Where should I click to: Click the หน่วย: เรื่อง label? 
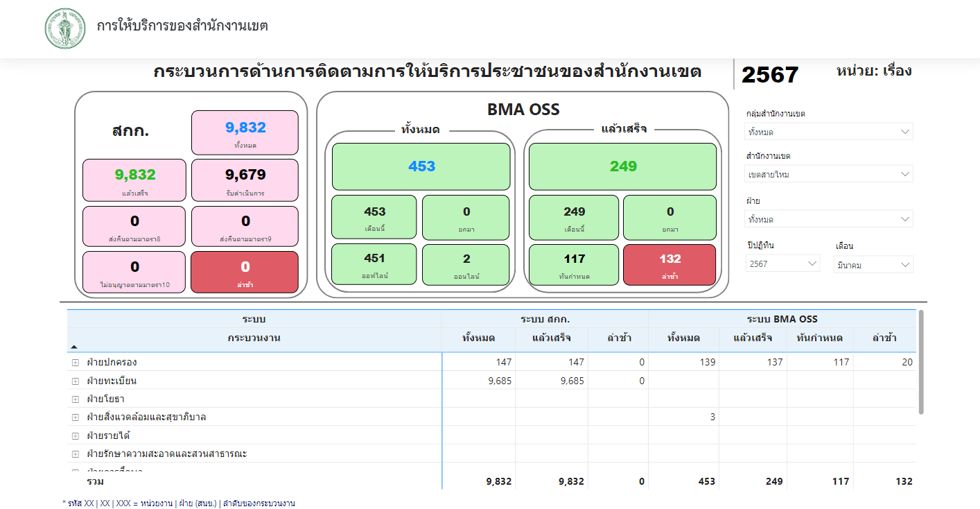coord(874,71)
